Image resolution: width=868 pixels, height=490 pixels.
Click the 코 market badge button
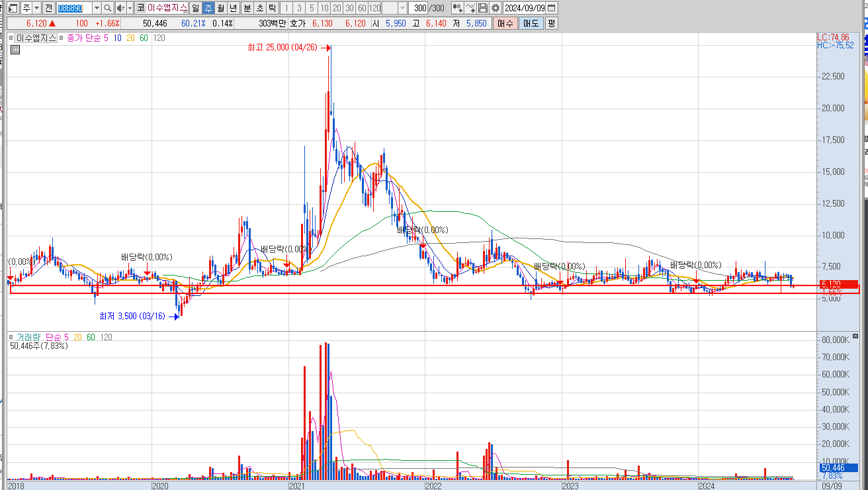click(x=141, y=8)
